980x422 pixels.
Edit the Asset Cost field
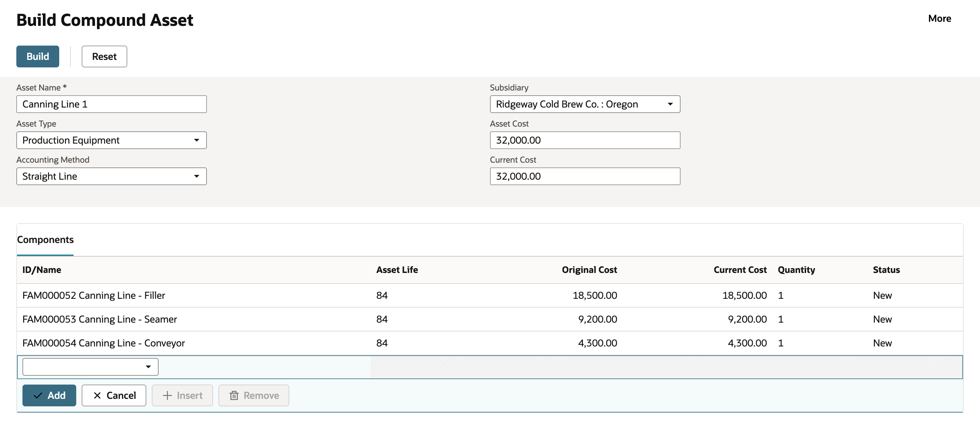(585, 140)
